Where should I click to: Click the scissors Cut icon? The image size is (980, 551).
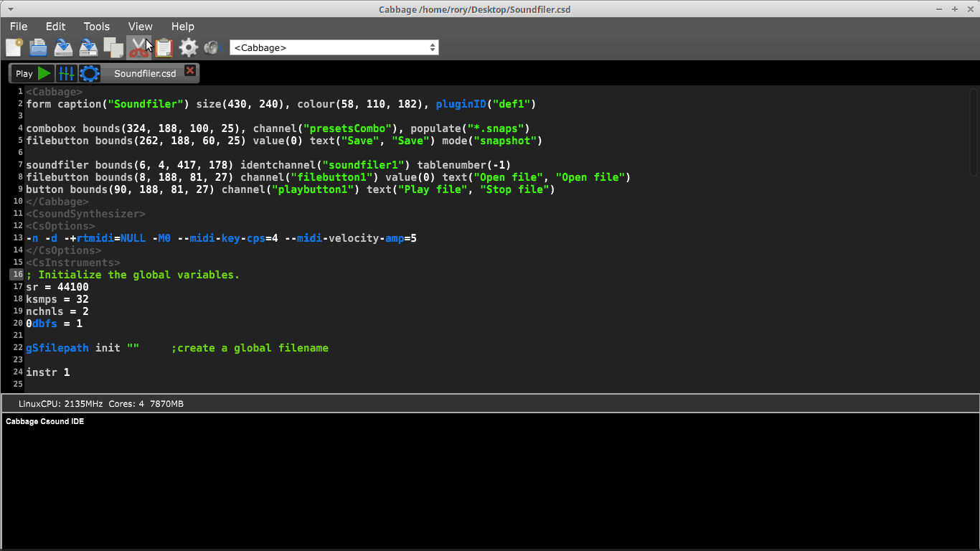[x=138, y=47]
